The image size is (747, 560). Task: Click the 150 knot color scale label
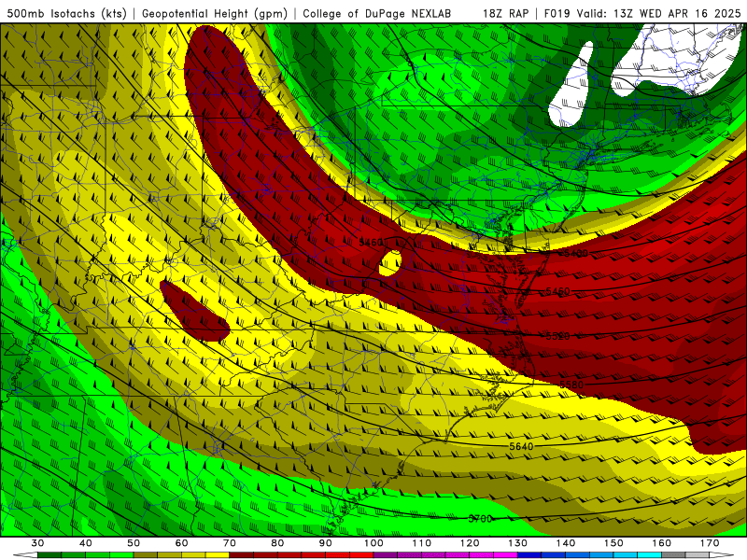pyautogui.click(x=613, y=543)
